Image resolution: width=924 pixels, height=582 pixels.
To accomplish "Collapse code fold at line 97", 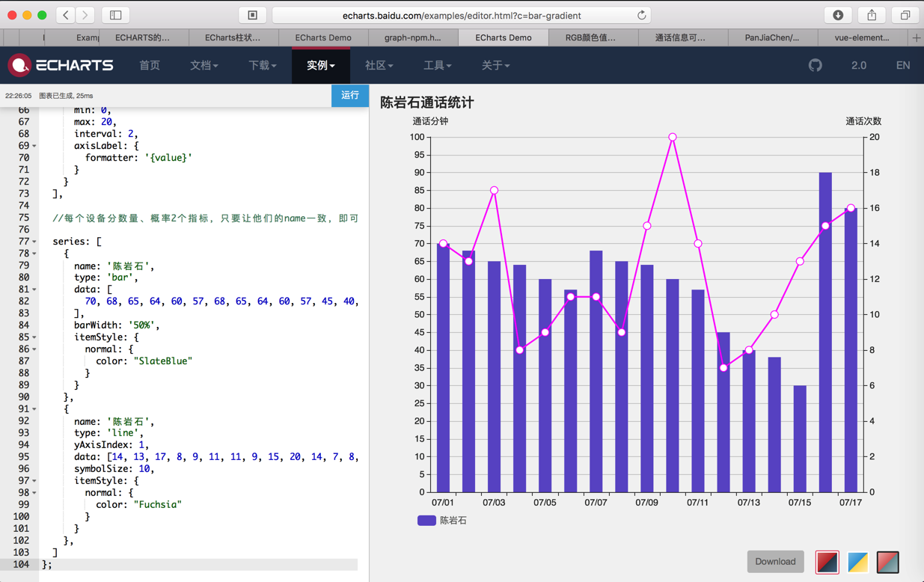I will pyautogui.click(x=34, y=481).
